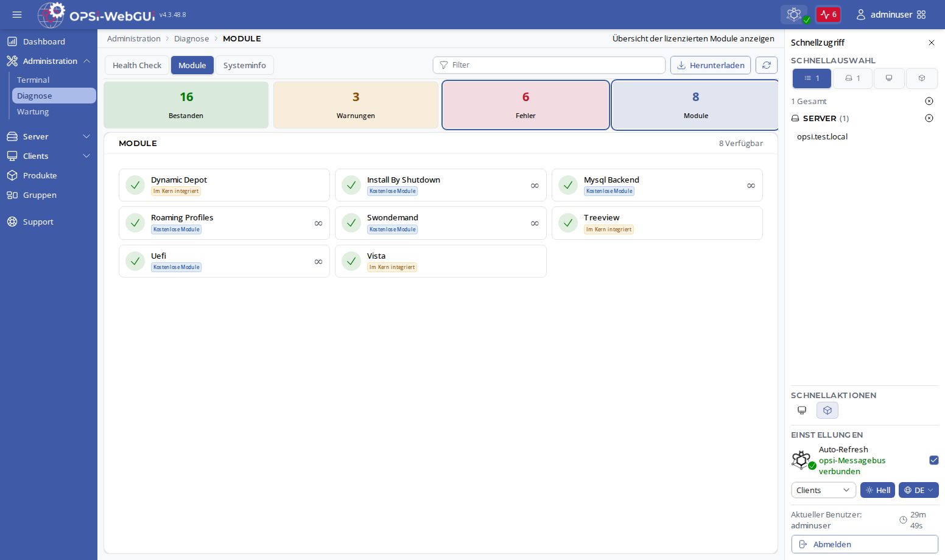Viewport: 945px width, 560px height.
Task: Switch to the Systeminfo tab
Action: (x=245, y=65)
